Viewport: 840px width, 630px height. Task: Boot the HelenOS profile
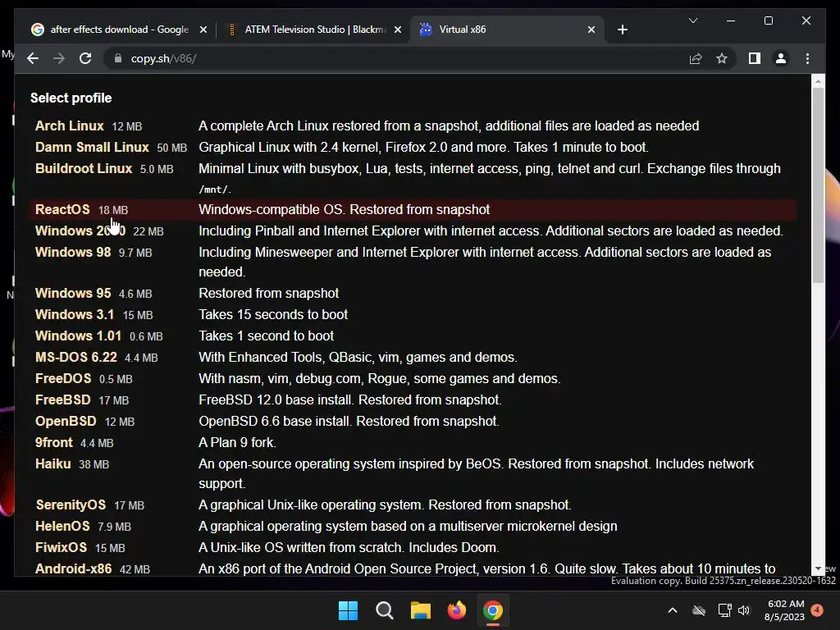pyautogui.click(x=62, y=527)
